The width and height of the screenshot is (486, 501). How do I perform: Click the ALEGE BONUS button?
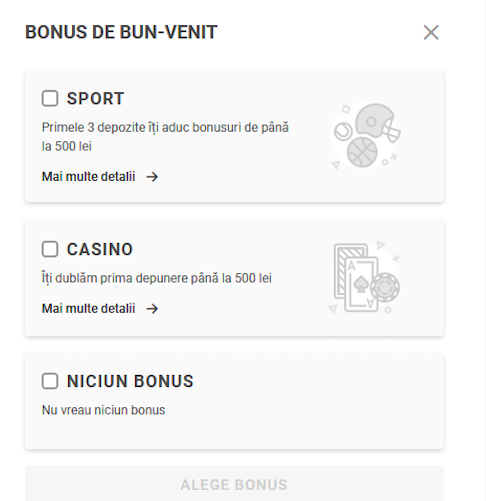pyautogui.click(x=234, y=484)
